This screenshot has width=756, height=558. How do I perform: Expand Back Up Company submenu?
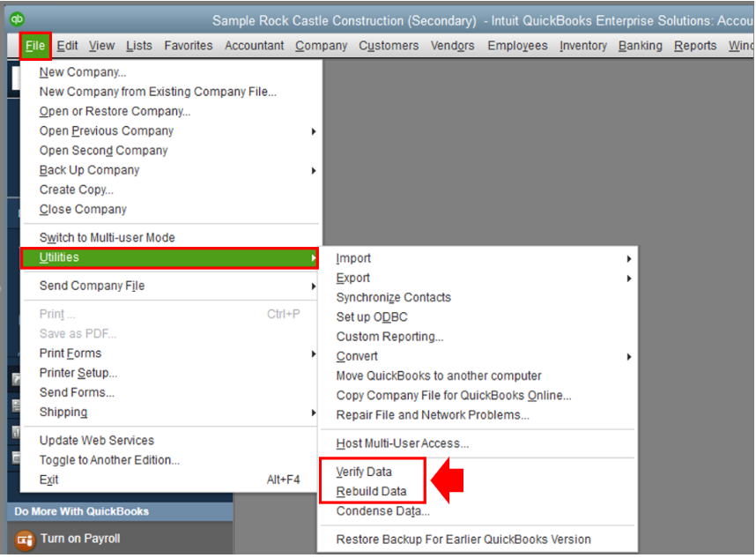point(171,170)
